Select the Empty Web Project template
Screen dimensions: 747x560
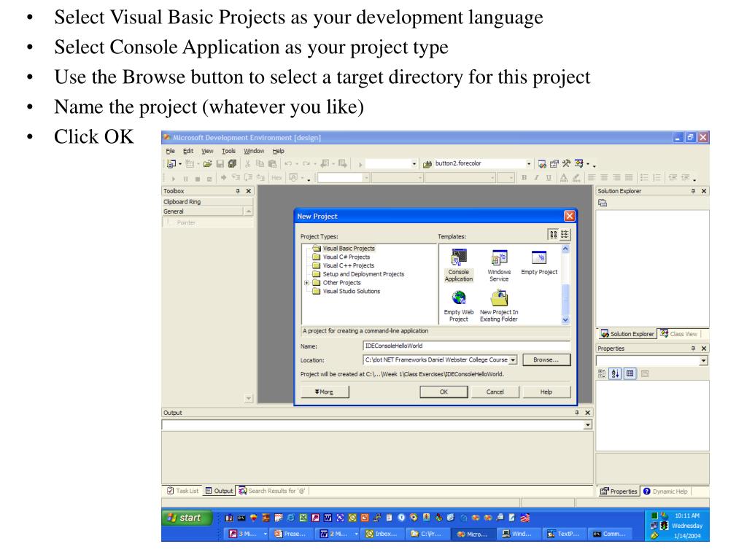(459, 306)
